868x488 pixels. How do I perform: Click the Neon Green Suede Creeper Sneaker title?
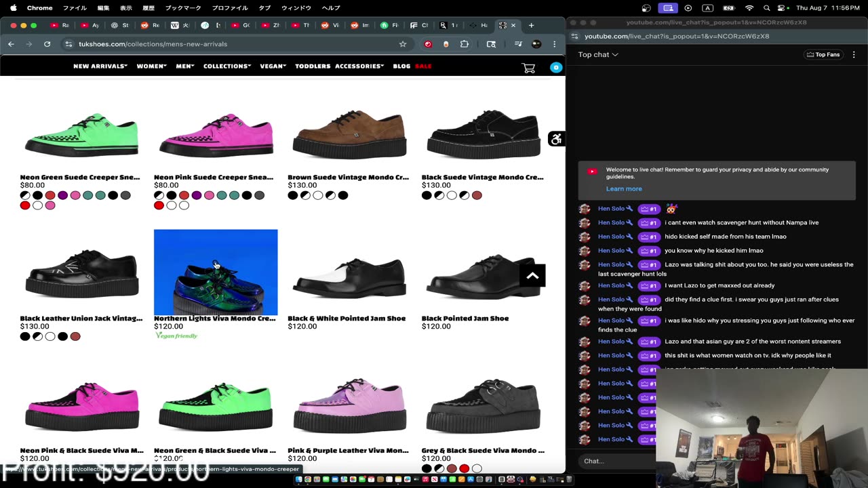pos(80,178)
